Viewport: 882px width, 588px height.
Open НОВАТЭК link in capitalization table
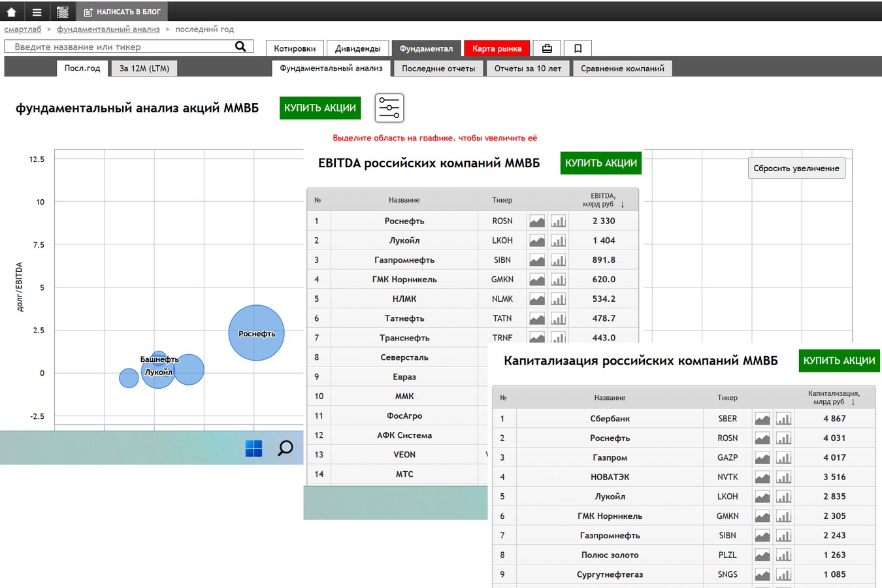pos(610,477)
